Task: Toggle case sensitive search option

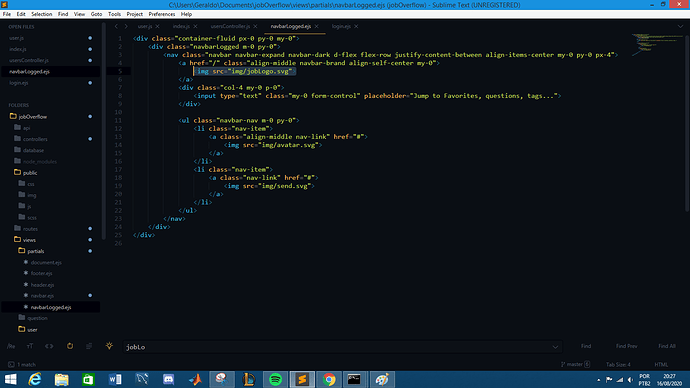Action: pos(30,346)
